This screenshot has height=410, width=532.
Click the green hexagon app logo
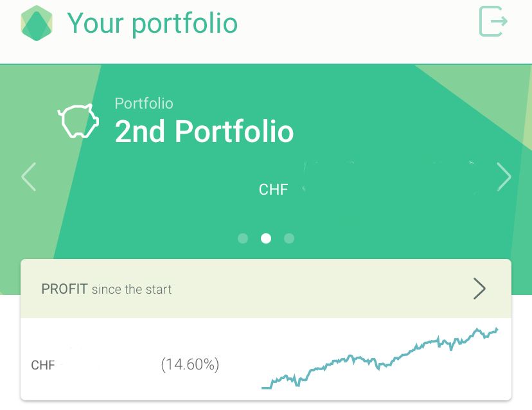[x=37, y=23]
